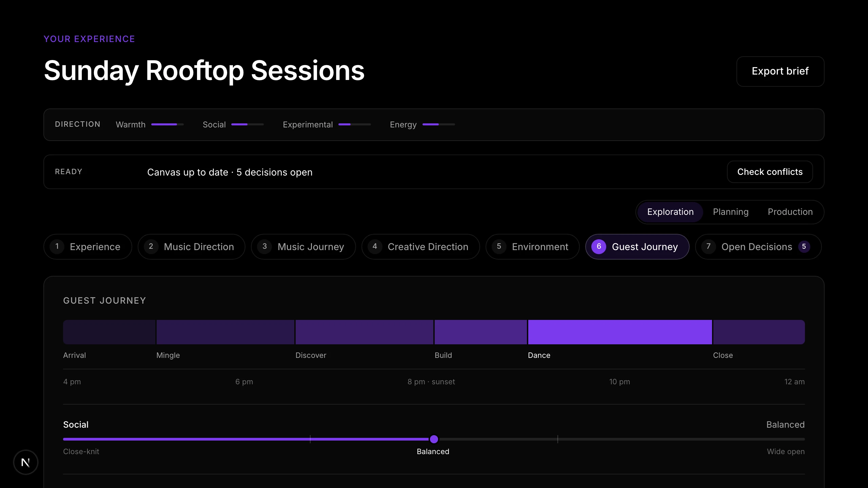Screen dimensions: 868x488
Task: Click the Energy direction bar
Action: click(x=439, y=124)
